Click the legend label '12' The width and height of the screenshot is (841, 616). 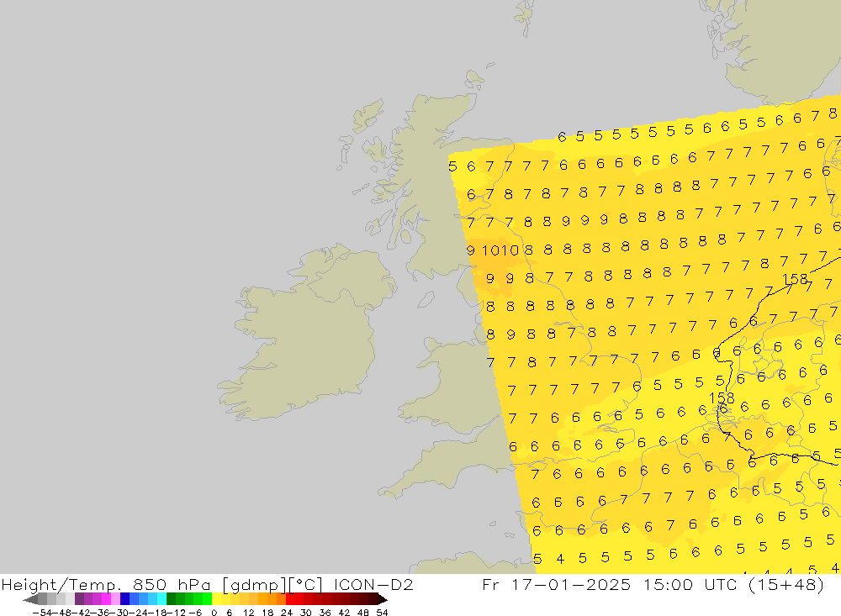(248, 613)
